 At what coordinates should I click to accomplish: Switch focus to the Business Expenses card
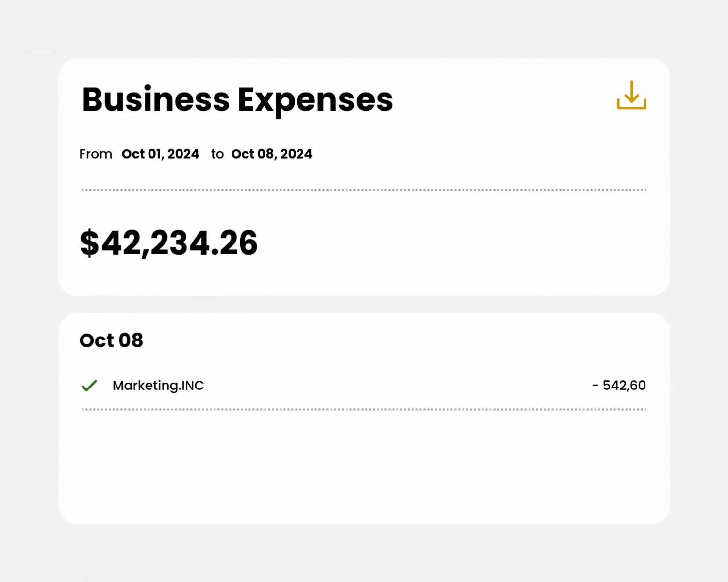point(364,177)
